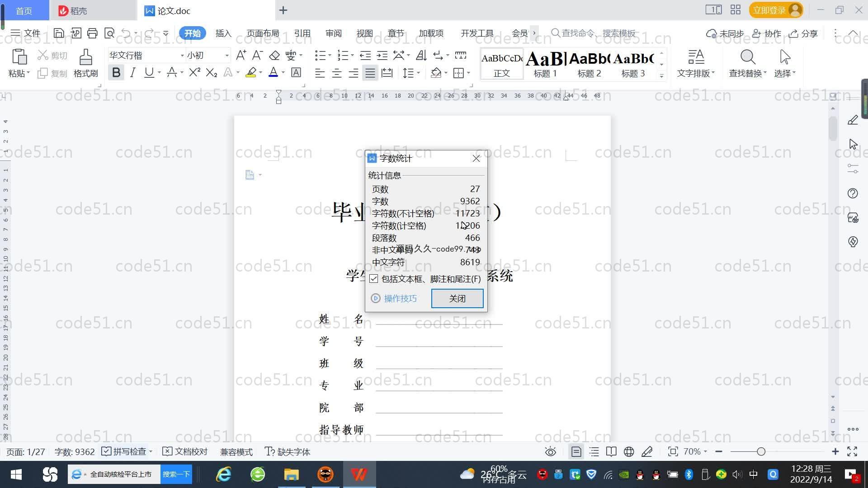
Task: Click the Save icon in quick toolbar
Action: click(59, 33)
